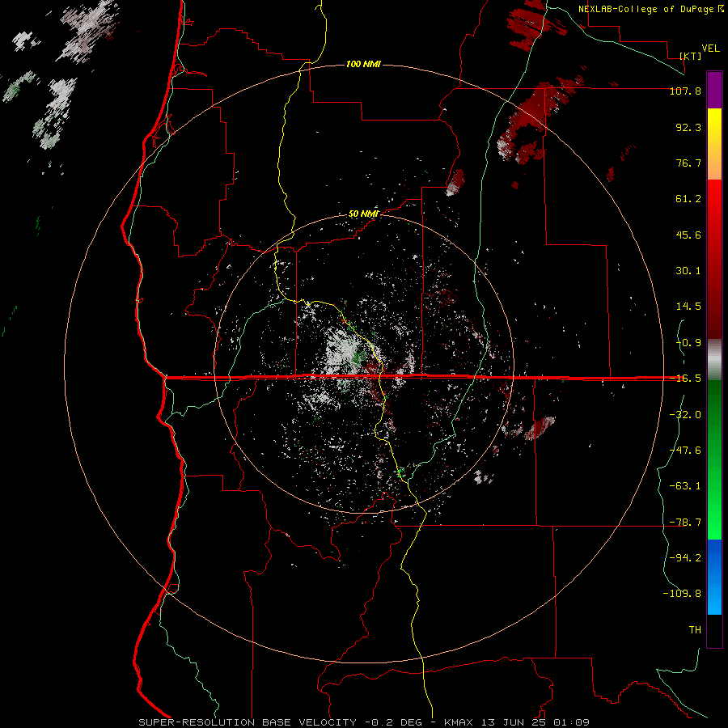
Task: Click the VEL label above the color bar
Action: [x=710, y=49]
